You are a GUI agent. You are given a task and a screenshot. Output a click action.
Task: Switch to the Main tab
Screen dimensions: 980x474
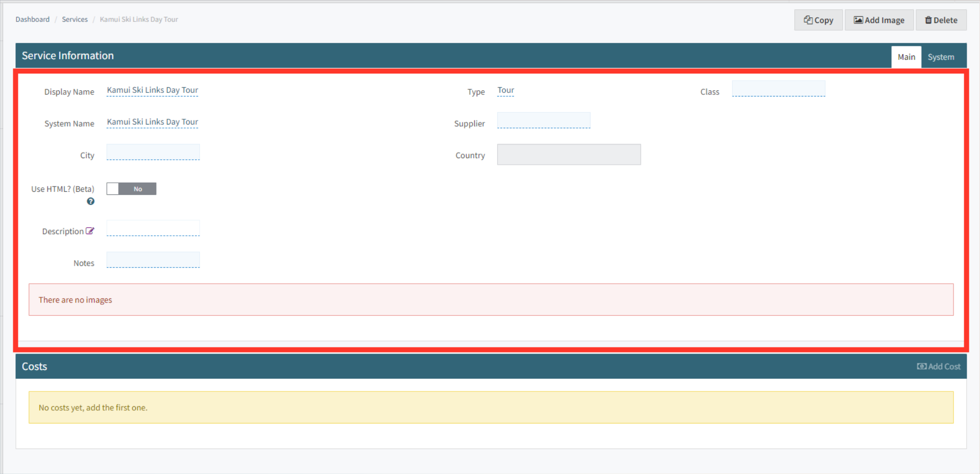pyautogui.click(x=906, y=57)
